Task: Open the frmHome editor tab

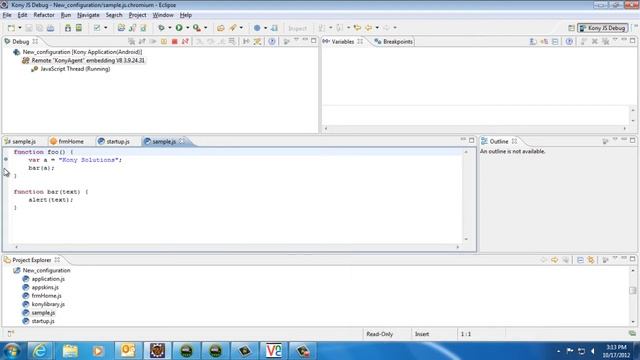Action: tap(67, 141)
